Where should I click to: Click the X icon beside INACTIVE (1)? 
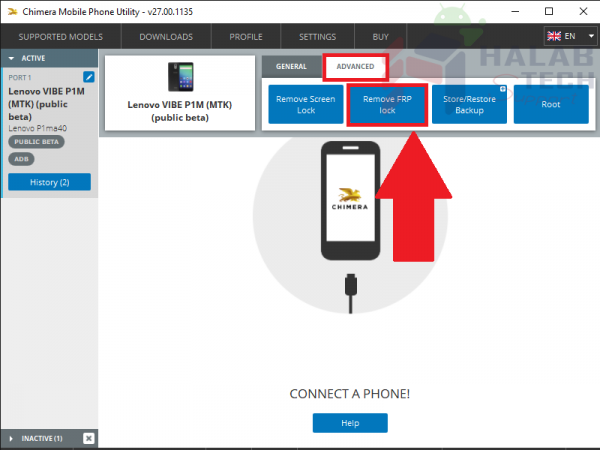(x=88, y=438)
